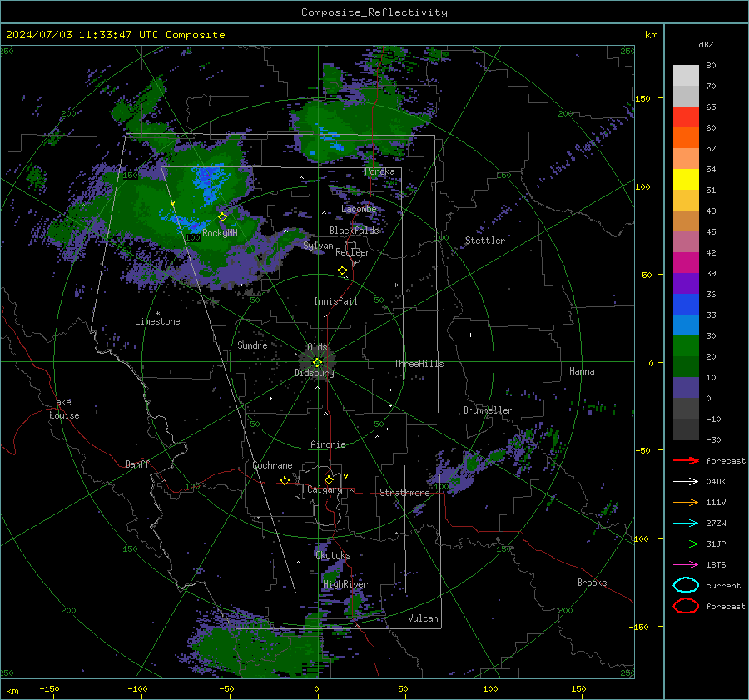
Task: Click the yellow diamond marker near RockyMH
Action: (x=222, y=217)
